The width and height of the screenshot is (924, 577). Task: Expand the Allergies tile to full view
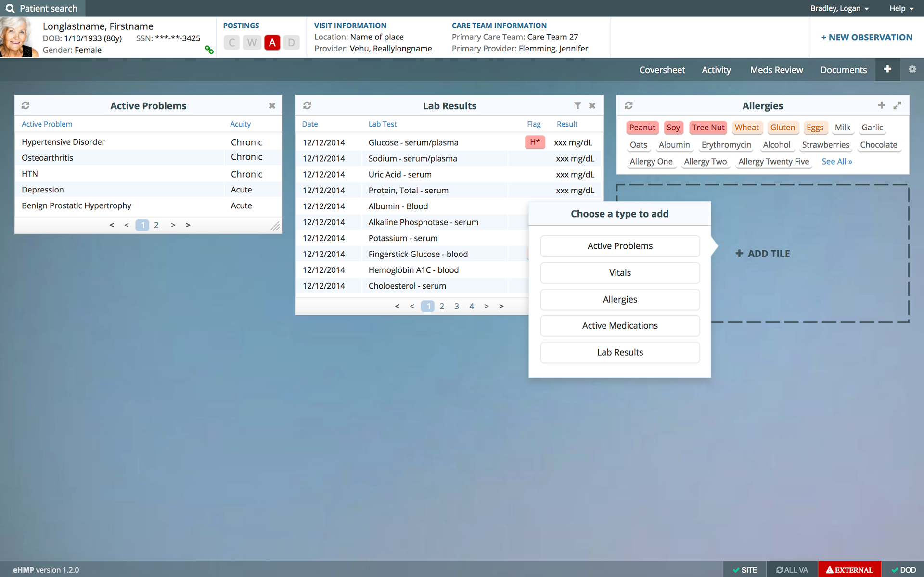point(897,105)
